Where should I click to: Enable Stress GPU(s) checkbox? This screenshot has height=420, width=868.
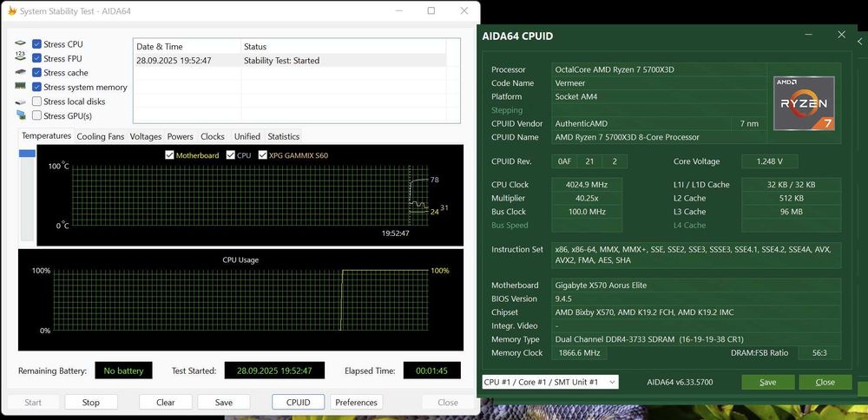36,115
